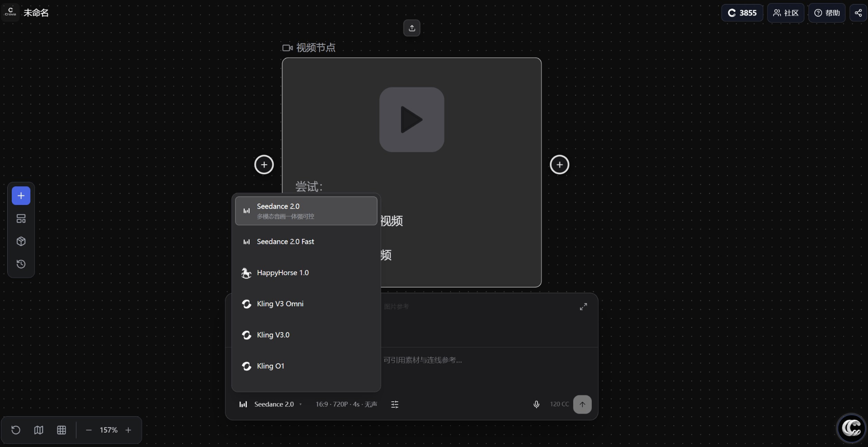Select the HappyHorse 1.0 model
The image size is (868, 447).
click(x=306, y=273)
